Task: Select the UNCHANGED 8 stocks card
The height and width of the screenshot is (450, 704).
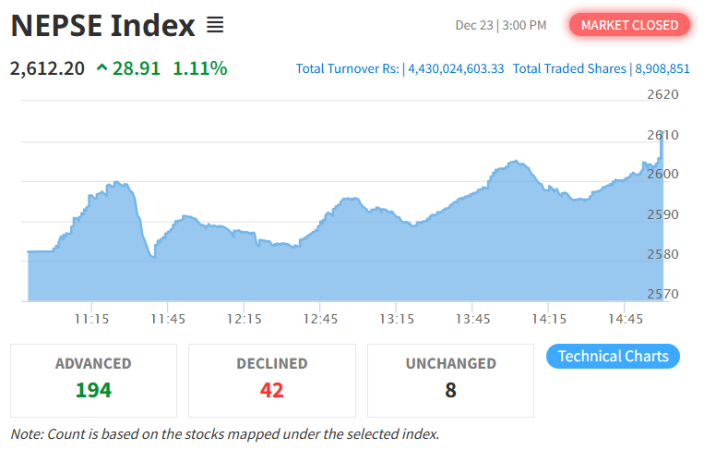Action: pos(450,379)
